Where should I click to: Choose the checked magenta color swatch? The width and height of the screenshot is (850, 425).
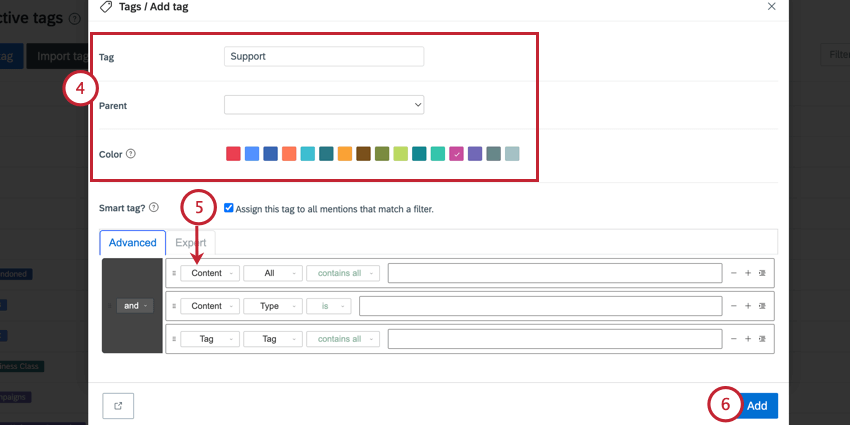456,154
